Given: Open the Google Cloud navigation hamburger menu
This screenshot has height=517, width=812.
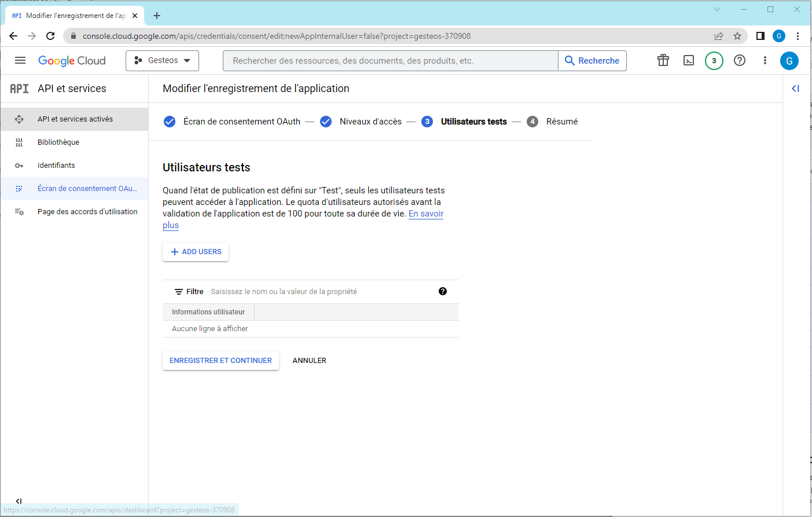Looking at the screenshot, I should 20,61.
